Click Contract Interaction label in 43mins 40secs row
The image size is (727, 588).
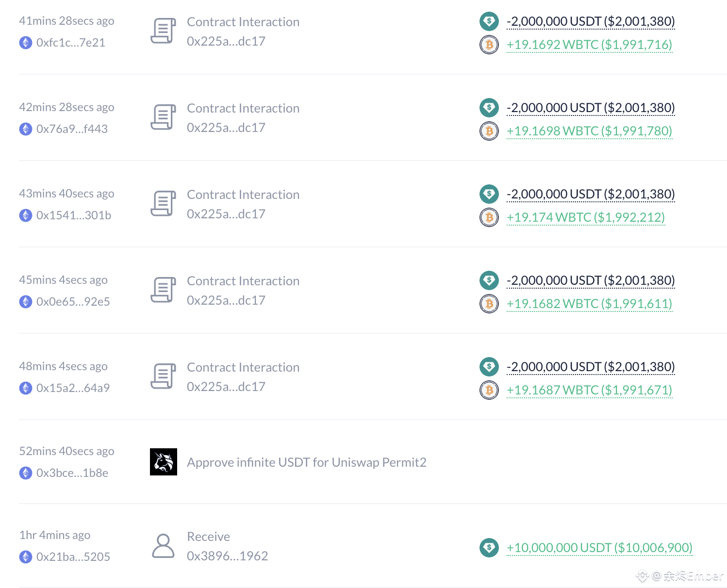(x=243, y=195)
